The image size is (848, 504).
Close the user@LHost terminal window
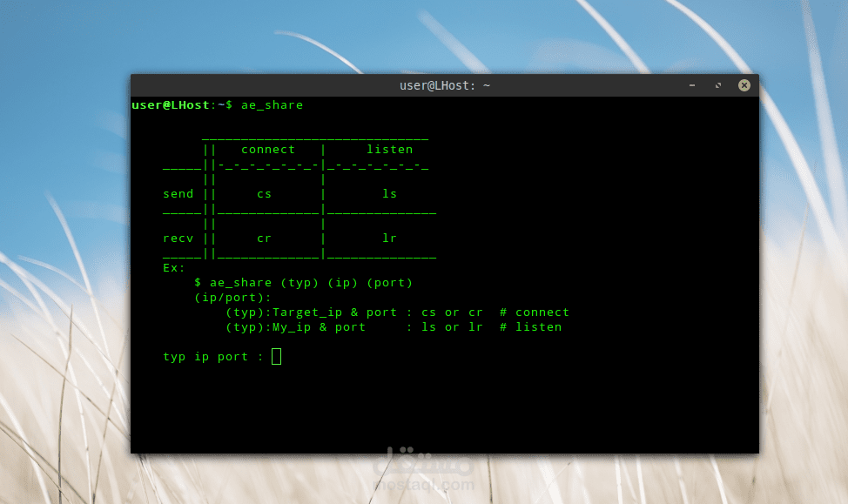click(x=744, y=85)
